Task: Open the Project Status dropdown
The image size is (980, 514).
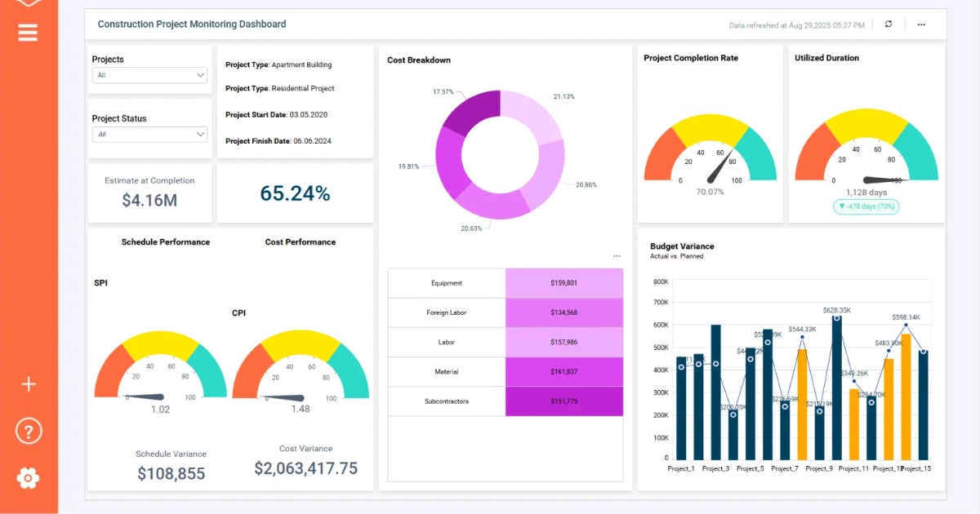Action: coord(149,135)
